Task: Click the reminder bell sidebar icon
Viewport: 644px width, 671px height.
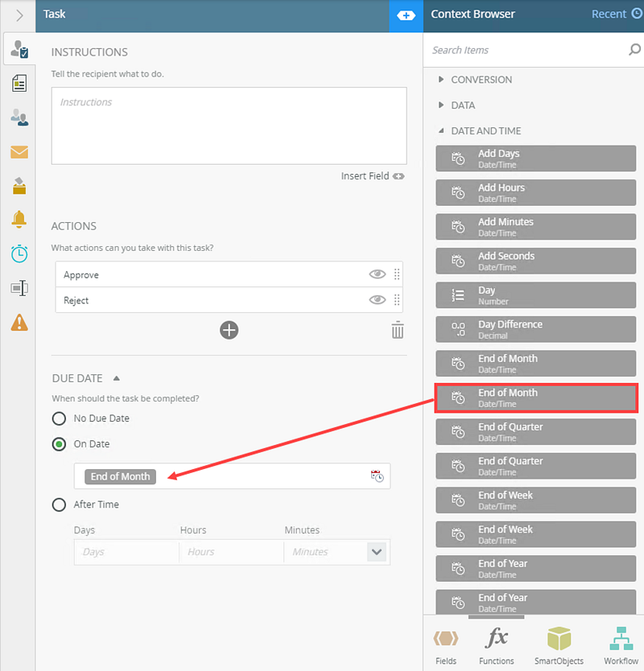Action: pos(19,219)
